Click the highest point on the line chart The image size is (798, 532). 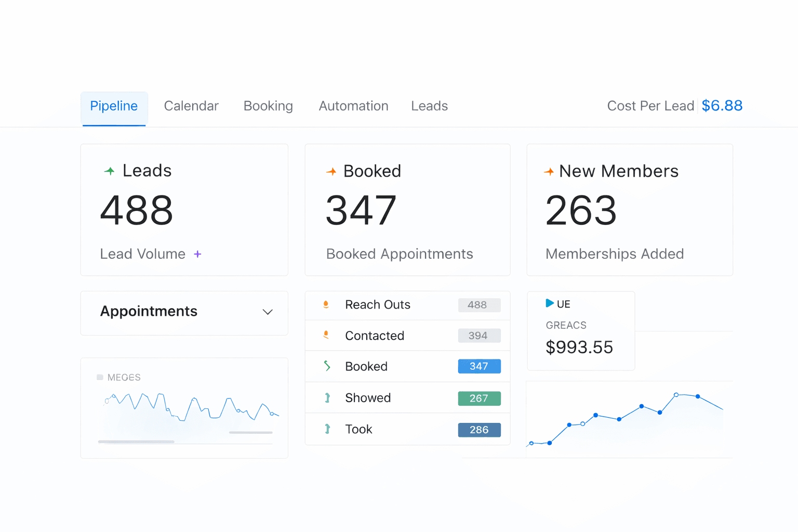676,395
